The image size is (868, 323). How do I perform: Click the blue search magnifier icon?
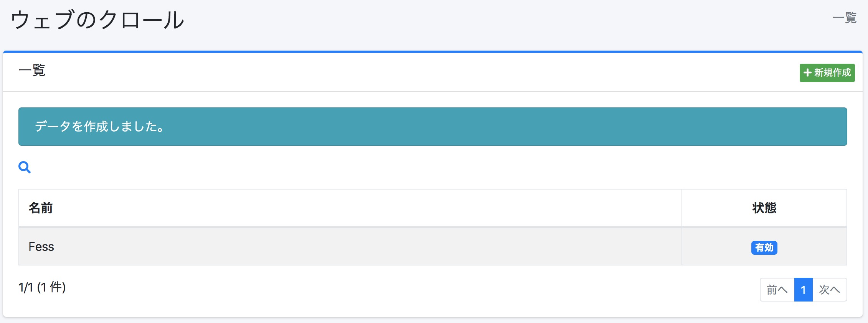25,167
